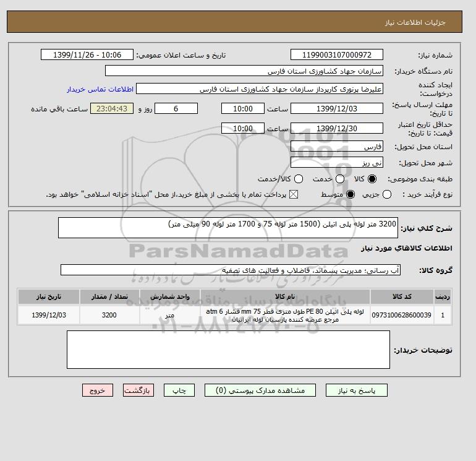Select the خدمت radio button
The width and height of the screenshot is (476, 461).
point(340,179)
